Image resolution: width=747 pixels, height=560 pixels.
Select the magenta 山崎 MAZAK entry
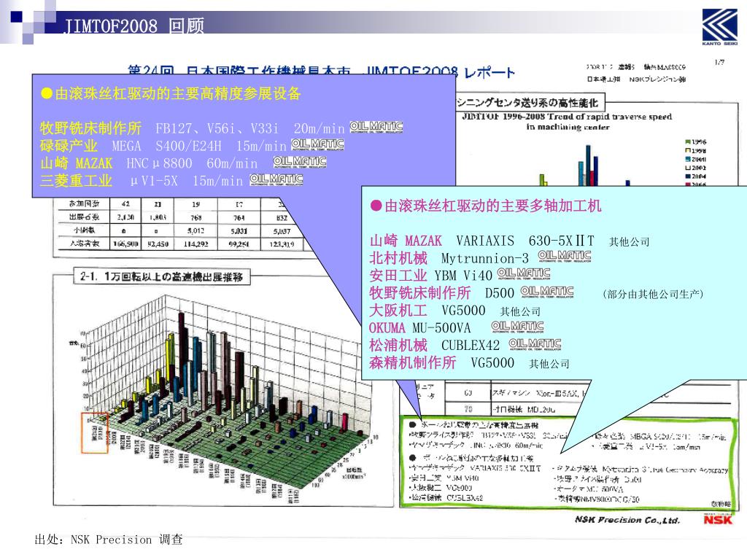(x=406, y=241)
